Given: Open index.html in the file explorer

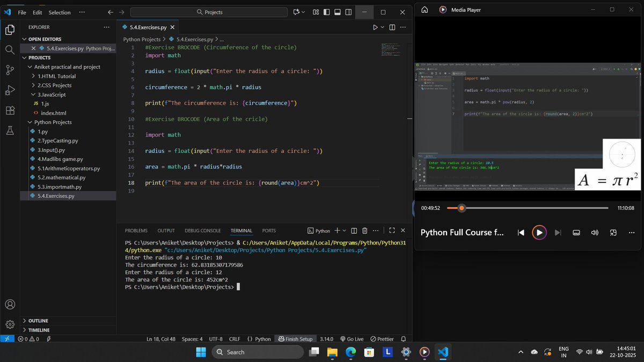Looking at the screenshot, I should coord(54,113).
